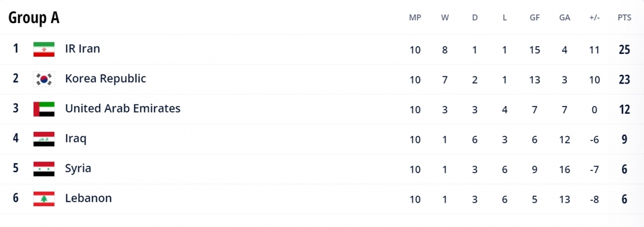Viewport: 644px width, 227px height.
Task: Click the PTS column header
Action: coord(624,18)
